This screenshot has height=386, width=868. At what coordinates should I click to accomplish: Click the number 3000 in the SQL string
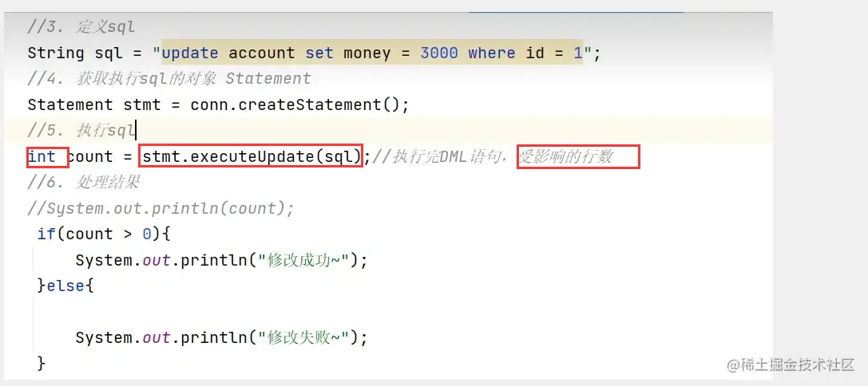coord(439,53)
